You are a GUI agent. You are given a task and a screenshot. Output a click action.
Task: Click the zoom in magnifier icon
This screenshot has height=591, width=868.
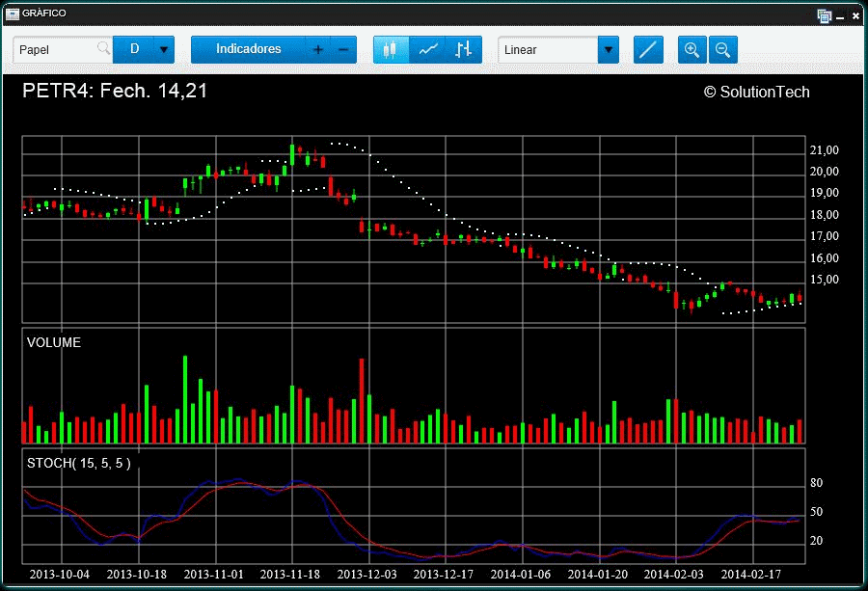click(x=692, y=50)
